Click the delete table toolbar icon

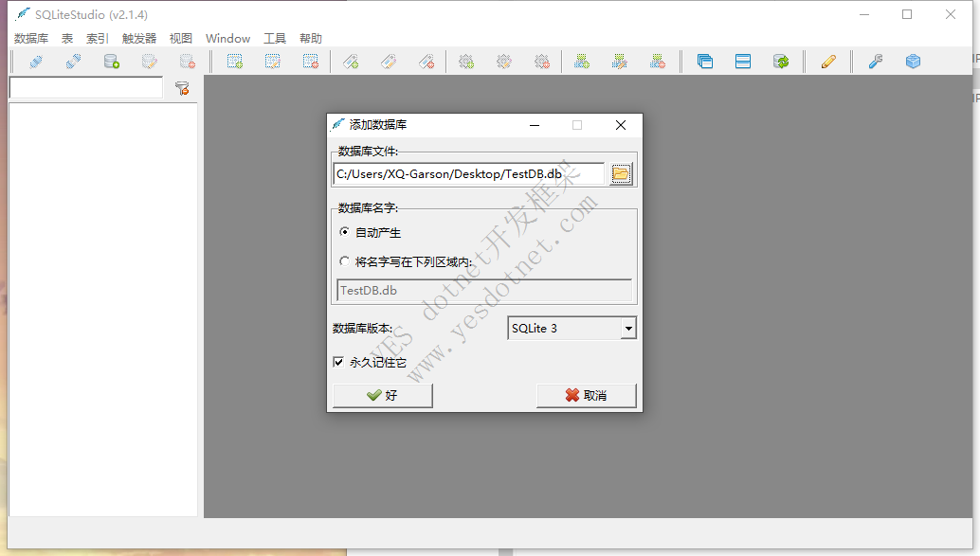coord(311,62)
